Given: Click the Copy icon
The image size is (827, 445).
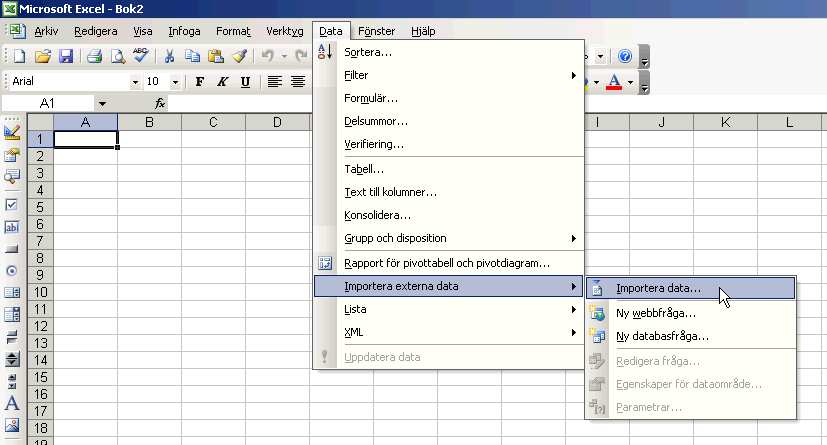Looking at the screenshot, I should point(192,56).
